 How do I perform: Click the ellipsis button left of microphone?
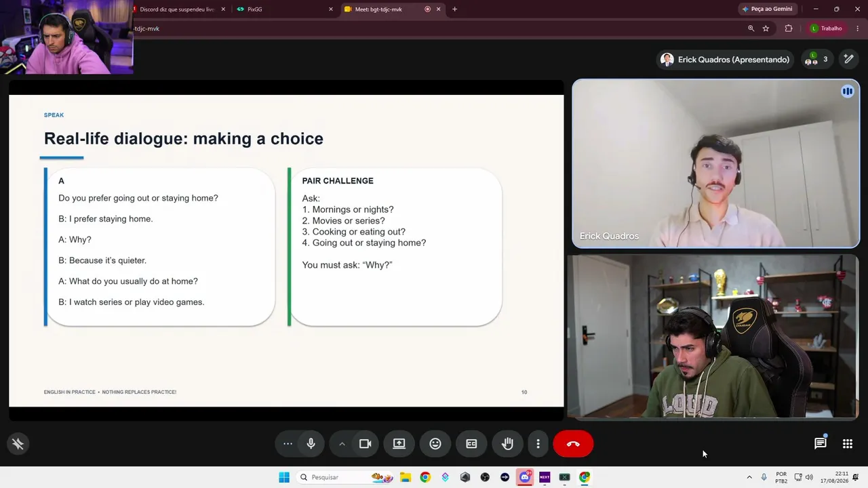click(x=288, y=444)
